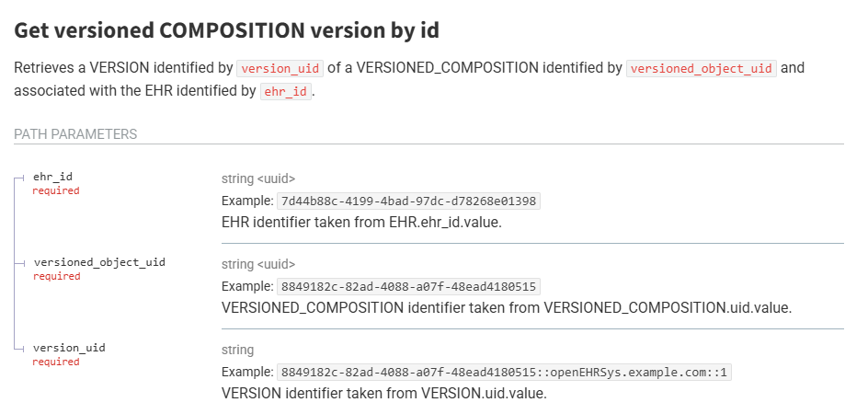Click the 'required' label under ehr_id
Image resolution: width=868 pixels, height=414 pixels.
pyautogui.click(x=56, y=190)
